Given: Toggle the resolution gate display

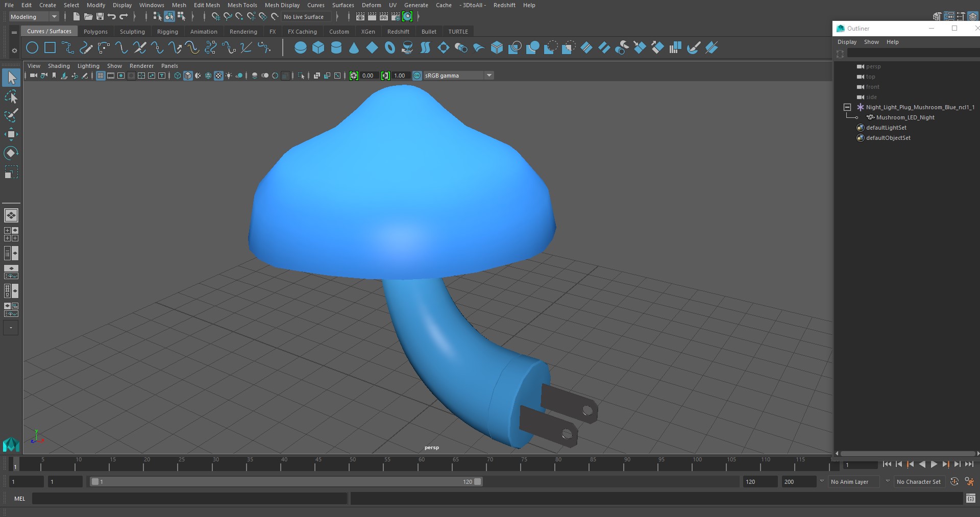Looking at the screenshot, I should coord(121,76).
